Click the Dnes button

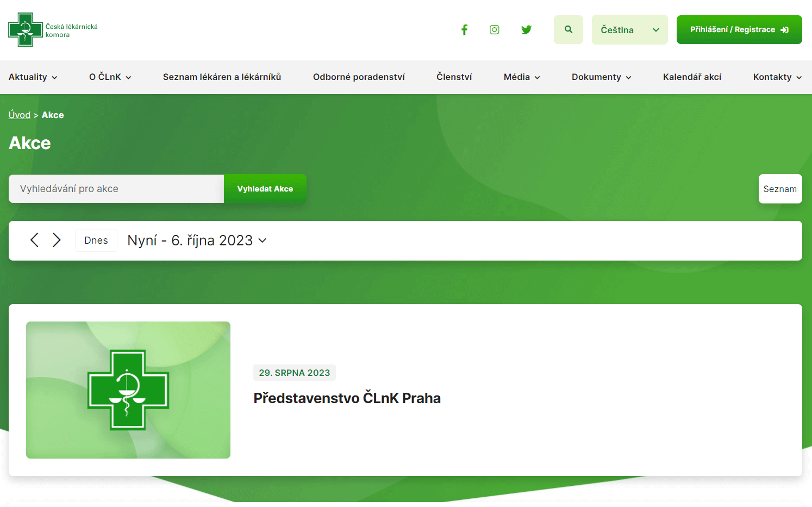96,240
